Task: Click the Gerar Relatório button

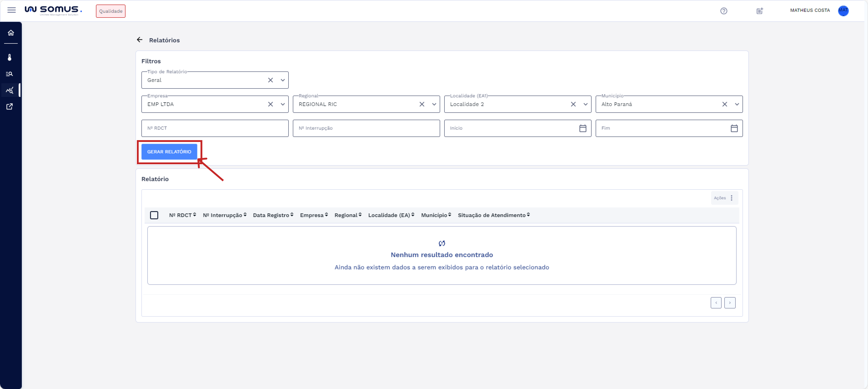Action: pos(169,152)
